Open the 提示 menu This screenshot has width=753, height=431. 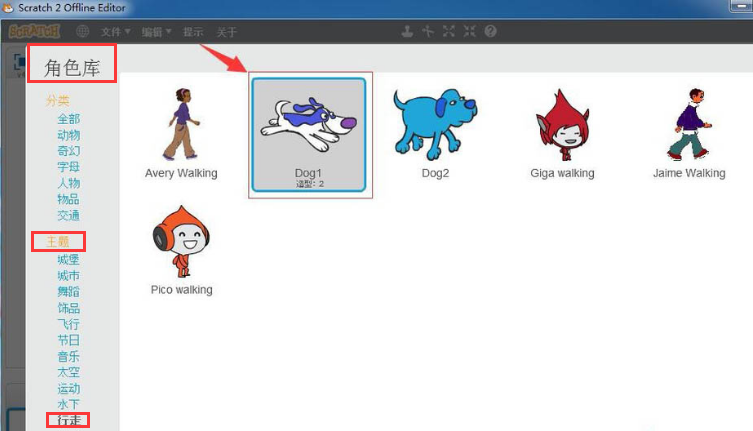click(x=193, y=32)
